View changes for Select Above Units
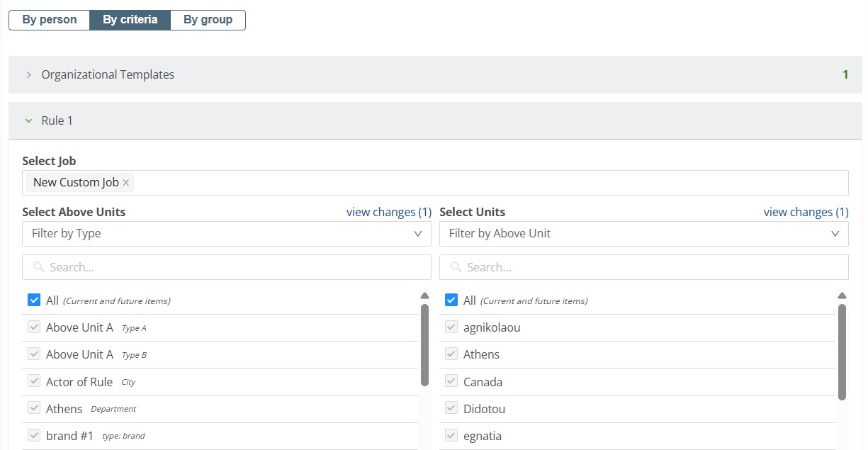 click(x=388, y=212)
